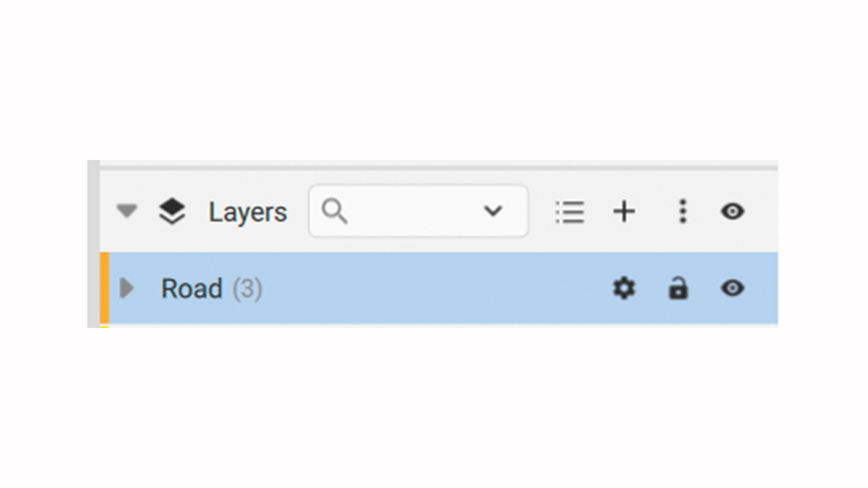Screen dimensions: 868x488
Task: Click the empty area of the highlighted Road row
Action: [x=434, y=288]
